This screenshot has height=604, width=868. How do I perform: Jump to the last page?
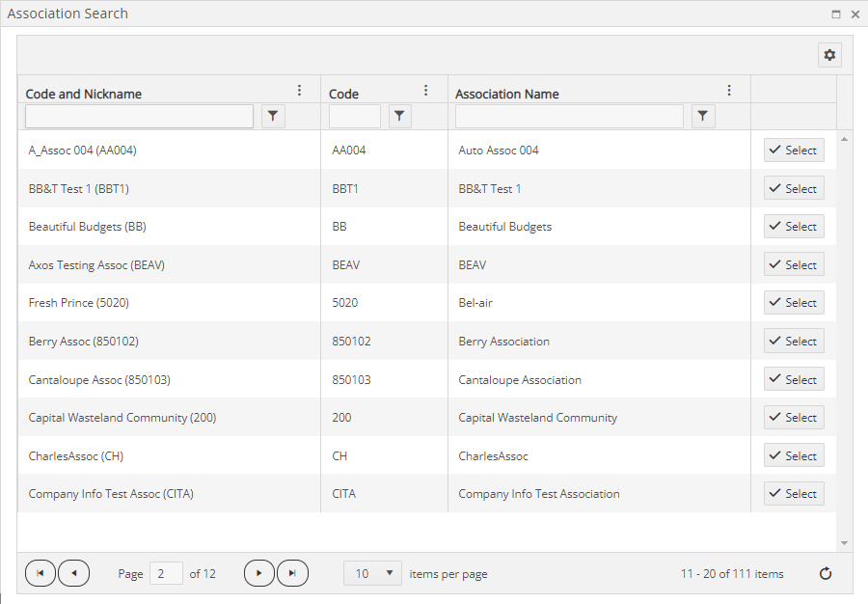[x=292, y=573]
